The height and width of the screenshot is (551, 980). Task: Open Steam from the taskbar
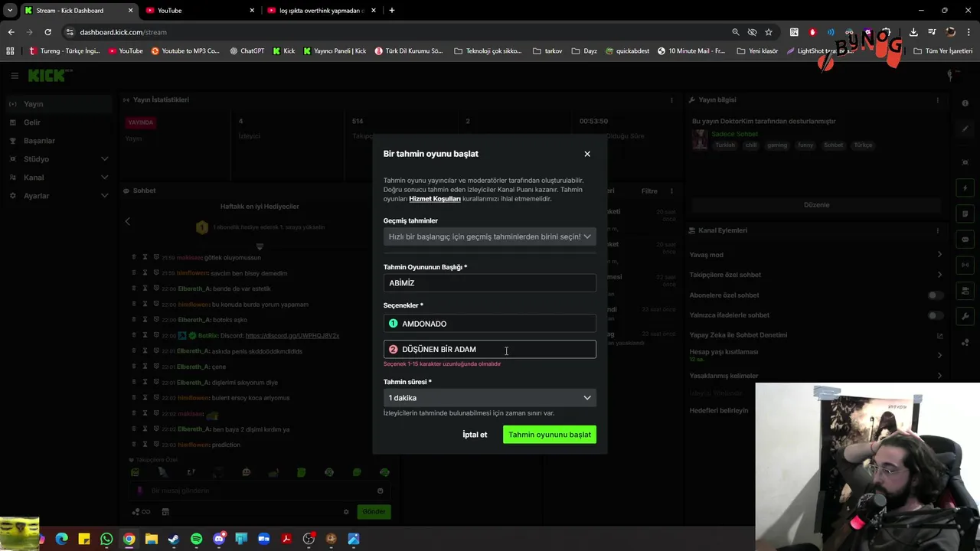(x=174, y=540)
